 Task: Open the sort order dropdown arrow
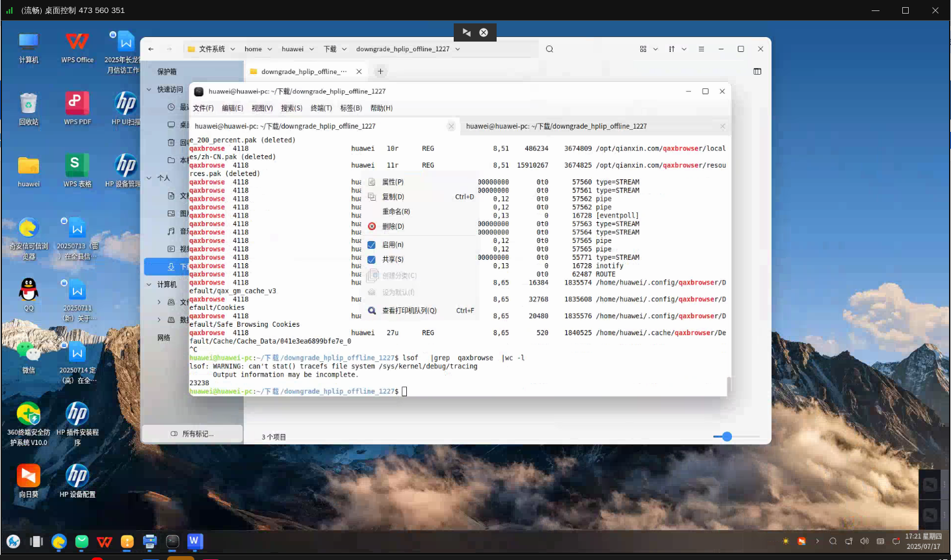click(x=684, y=49)
